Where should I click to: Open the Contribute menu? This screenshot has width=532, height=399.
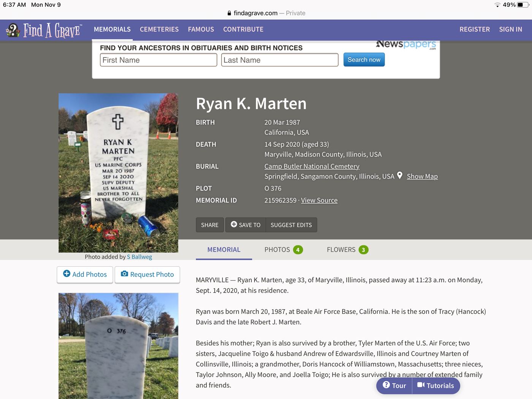coord(243,29)
